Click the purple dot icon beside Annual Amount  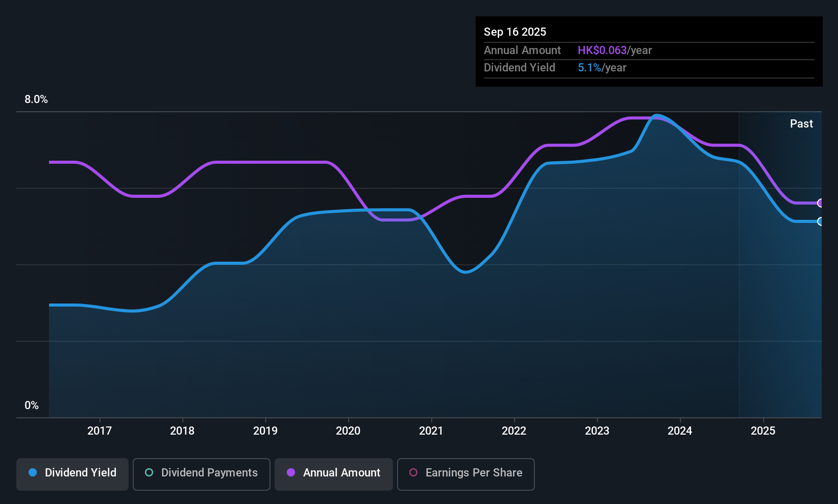(x=290, y=473)
